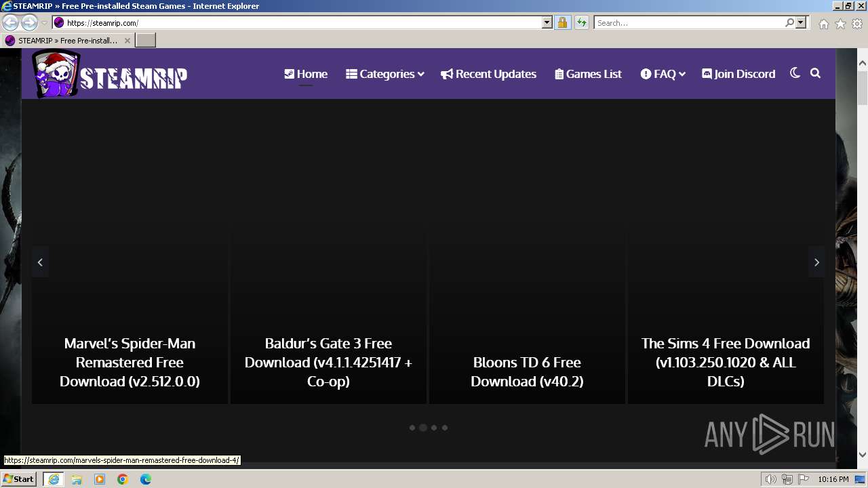Screen dimensions: 868x488
Task: Click the browser Forward button
Action: tap(29, 23)
